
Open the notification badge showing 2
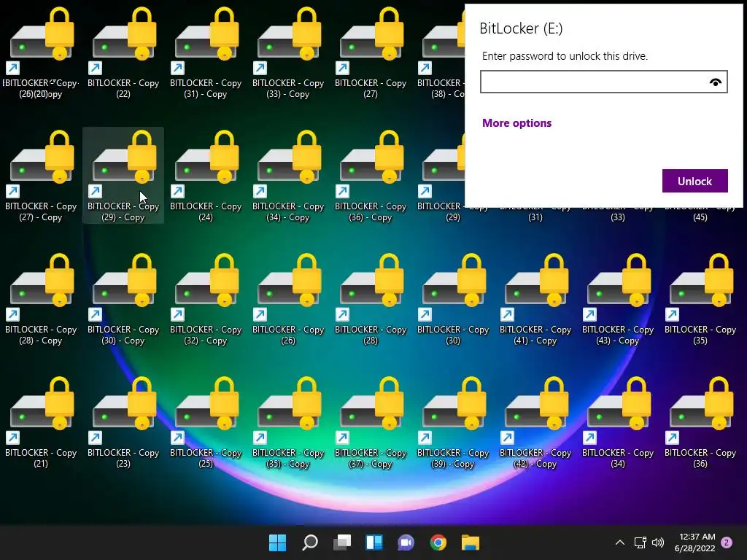click(727, 542)
